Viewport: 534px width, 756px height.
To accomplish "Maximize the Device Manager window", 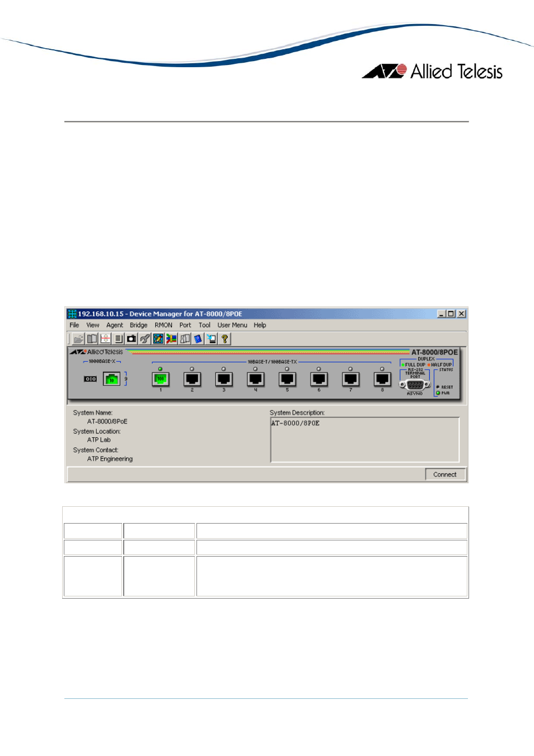I will [x=451, y=314].
